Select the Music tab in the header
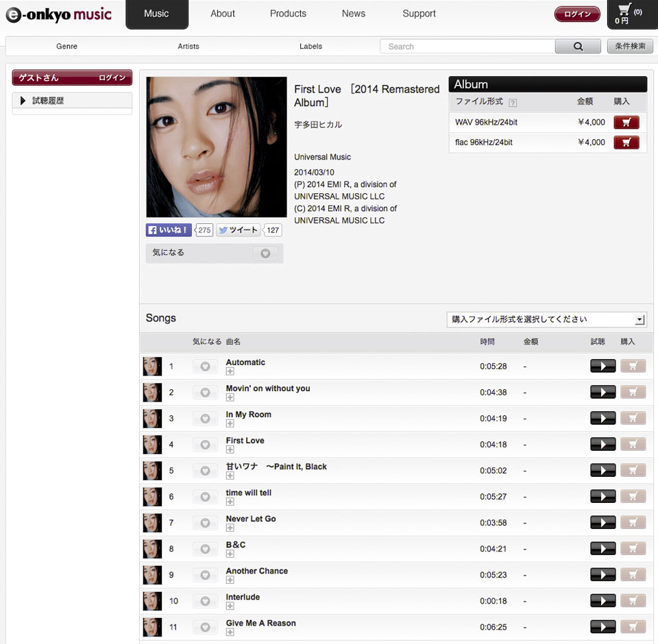The height and width of the screenshot is (644, 658). point(156,14)
